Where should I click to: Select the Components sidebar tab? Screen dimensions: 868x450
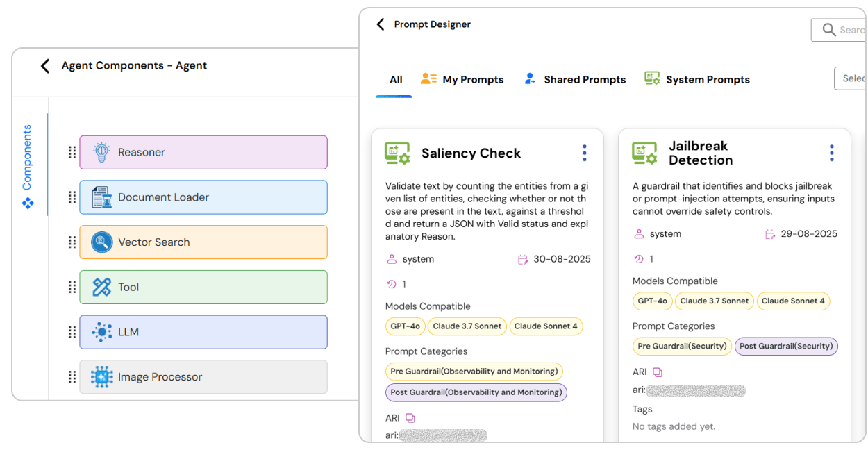click(28, 165)
